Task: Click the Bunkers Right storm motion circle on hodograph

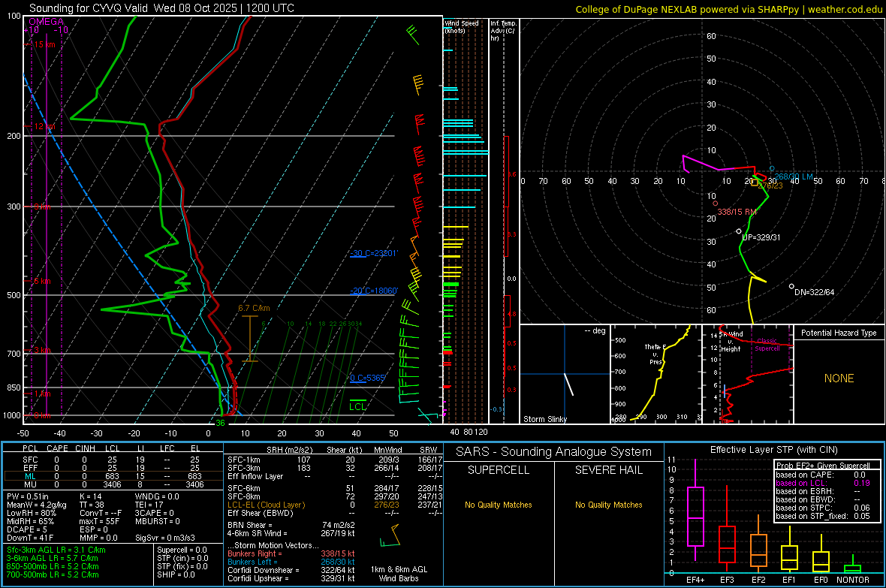Action: [716, 204]
